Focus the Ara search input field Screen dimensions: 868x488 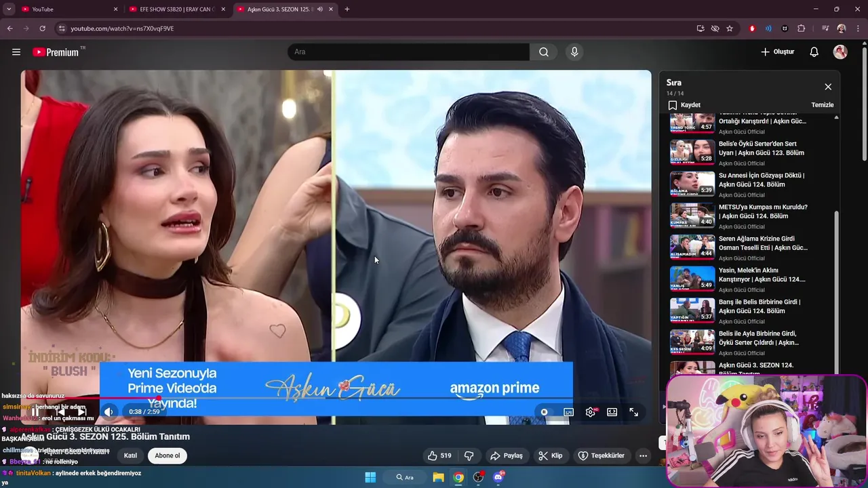(409, 52)
